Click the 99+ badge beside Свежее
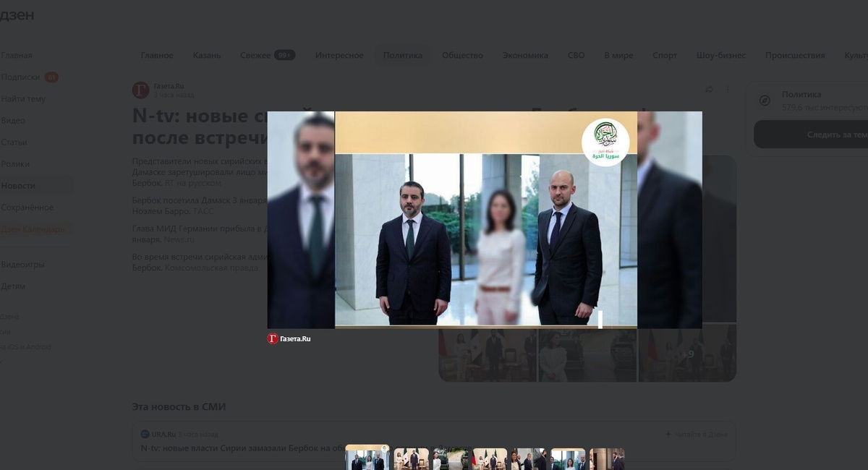Image resolution: width=868 pixels, height=470 pixels. (284, 55)
